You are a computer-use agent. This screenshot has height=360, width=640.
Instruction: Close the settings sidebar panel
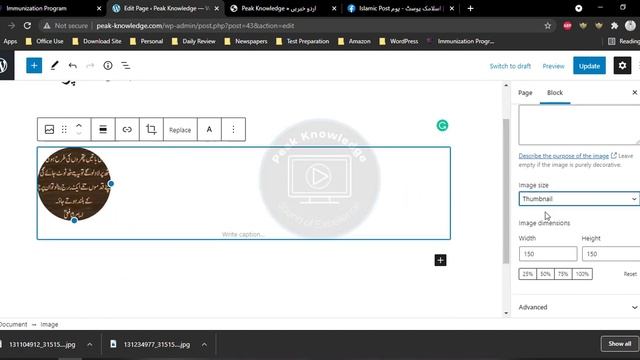(635, 93)
